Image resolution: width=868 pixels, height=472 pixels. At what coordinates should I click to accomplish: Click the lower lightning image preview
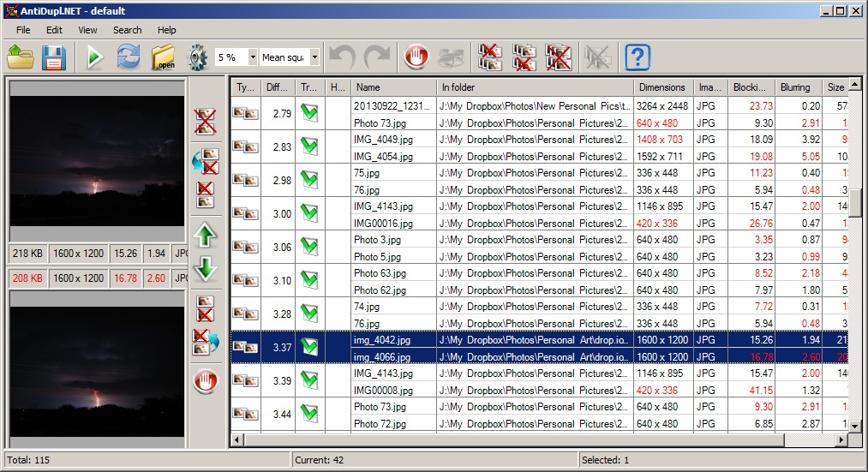[97, 372]
